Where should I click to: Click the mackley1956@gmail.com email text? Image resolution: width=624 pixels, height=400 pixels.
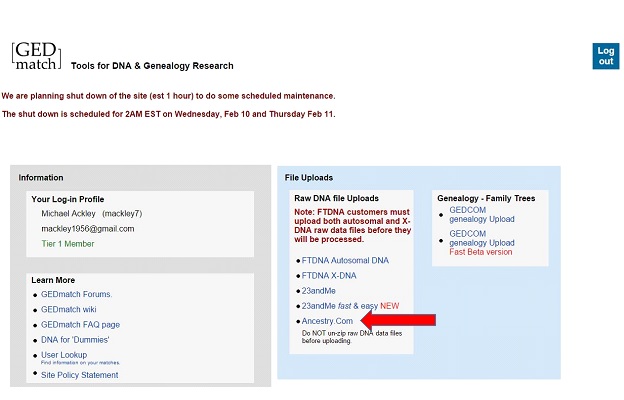pos(88,229)
